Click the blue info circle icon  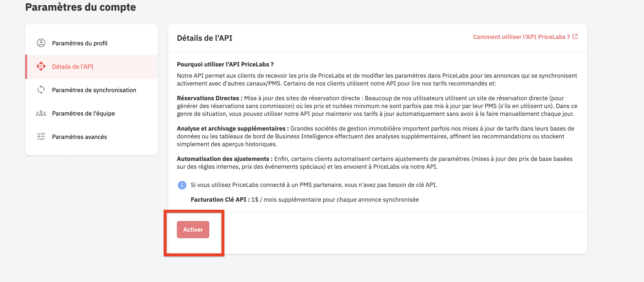pyautogui.click(x=182, y=185)
